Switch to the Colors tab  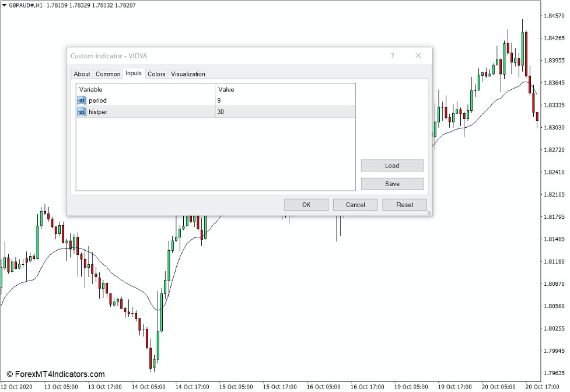(x=156, y=73)
